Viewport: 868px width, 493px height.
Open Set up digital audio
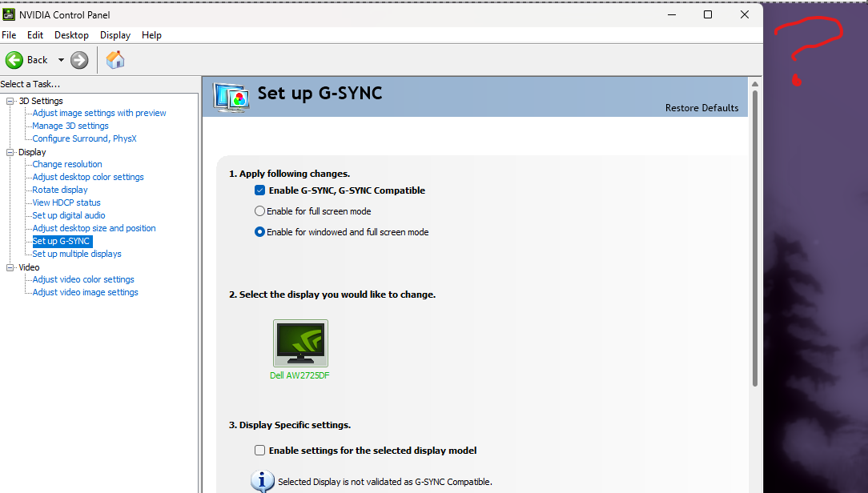[x=69, y=215]
